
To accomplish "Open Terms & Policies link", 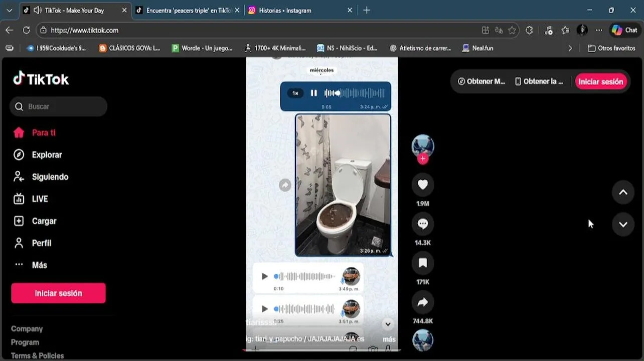I will (38, 355).
